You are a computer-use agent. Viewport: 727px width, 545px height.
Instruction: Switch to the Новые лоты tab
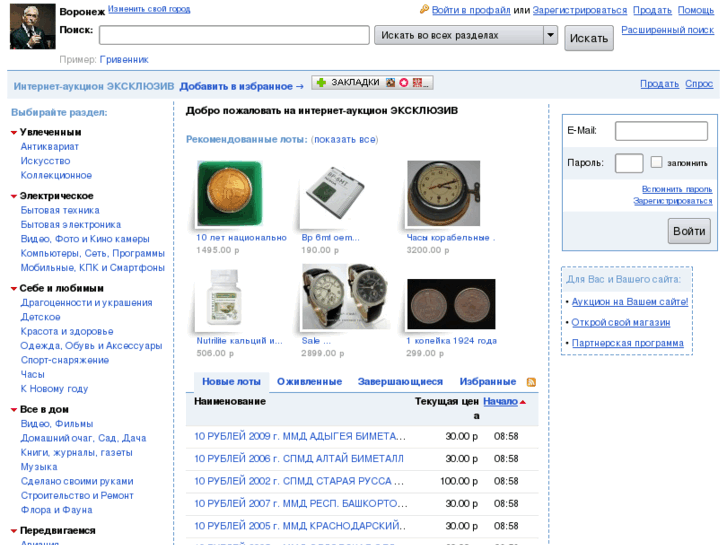click(231, 382)
